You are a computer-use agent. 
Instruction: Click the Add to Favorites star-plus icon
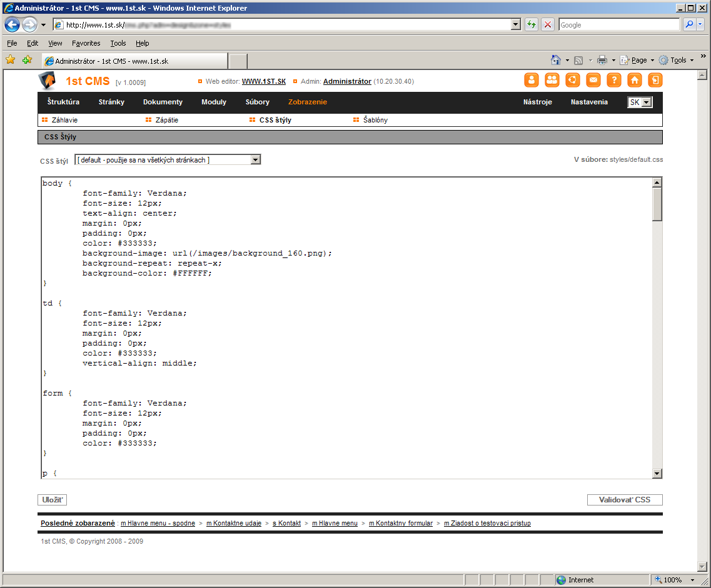28,59
